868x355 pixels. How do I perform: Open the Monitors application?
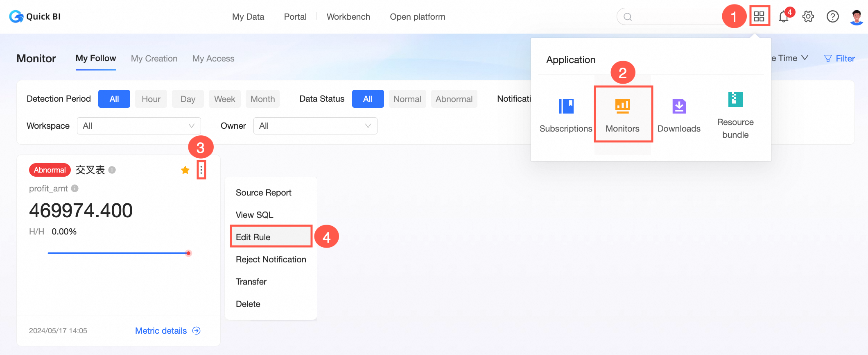[622, 116]
